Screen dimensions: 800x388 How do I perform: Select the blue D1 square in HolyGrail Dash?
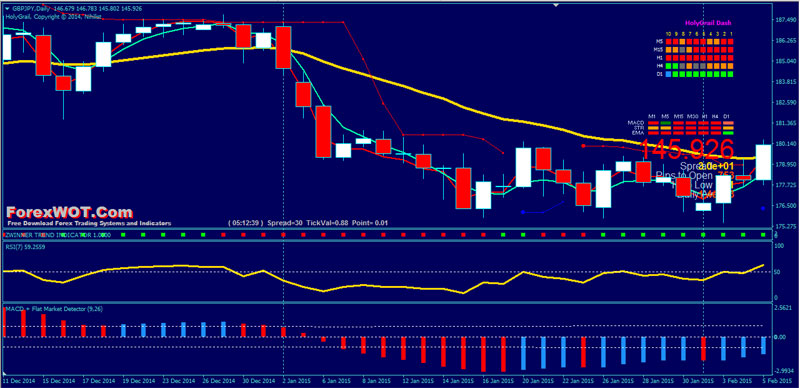pos(668,74)
